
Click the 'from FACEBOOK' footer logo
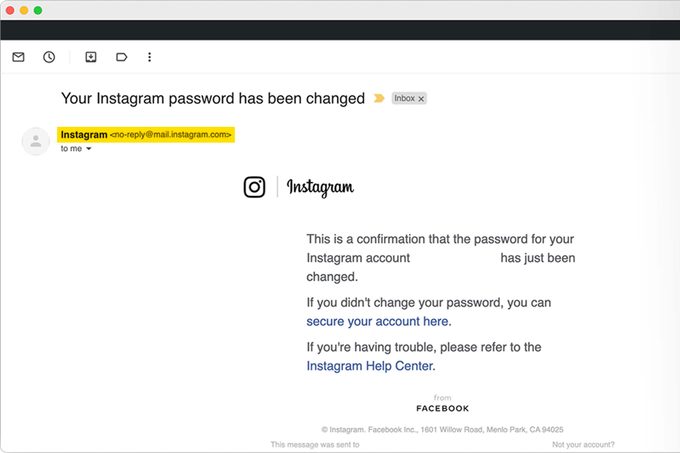442,404
